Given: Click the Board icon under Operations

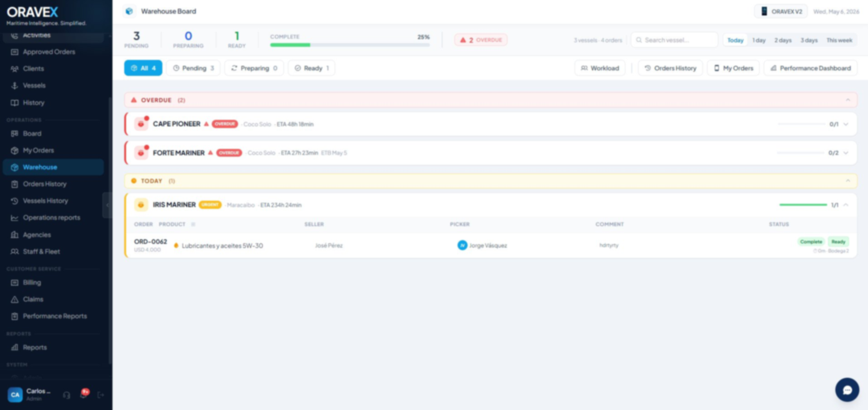Looking at the screenshot, I should click(x=15, y=133).
